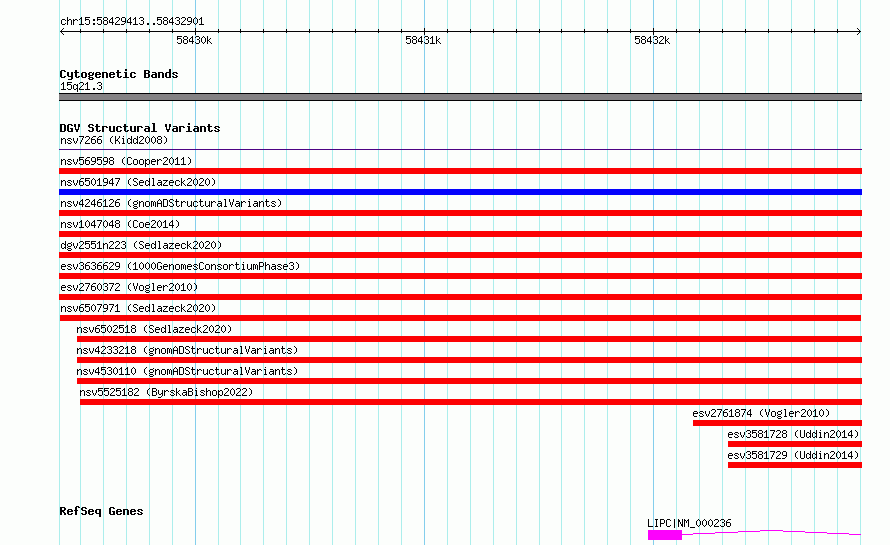Click the 15q21.3 band label
890x545 pixels.
[81, 86]
